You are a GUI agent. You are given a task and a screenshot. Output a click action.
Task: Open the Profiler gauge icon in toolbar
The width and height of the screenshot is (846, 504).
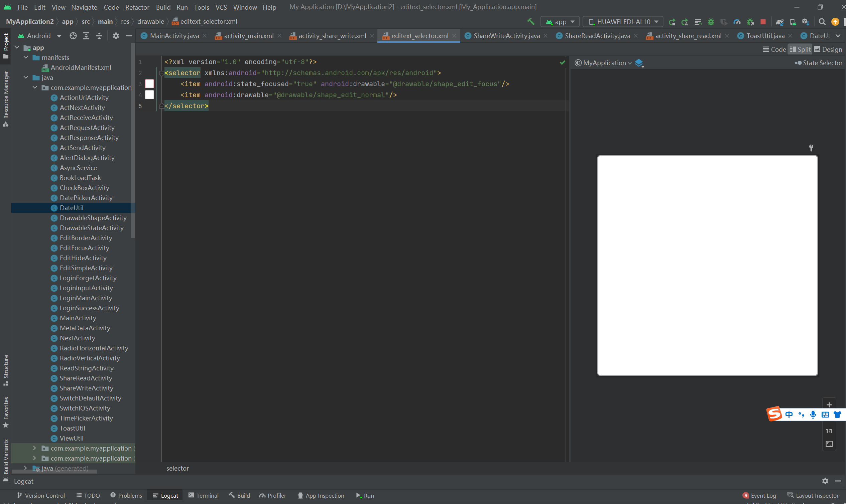pos(737,22)
